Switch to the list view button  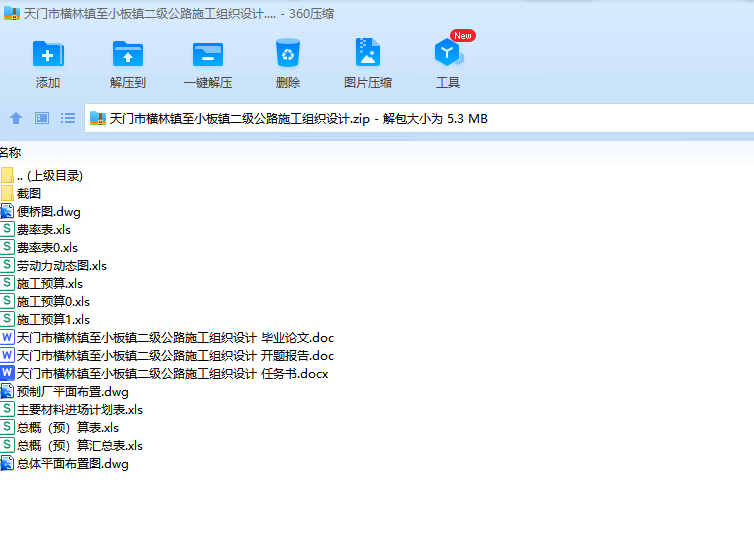tap(68, 118)
